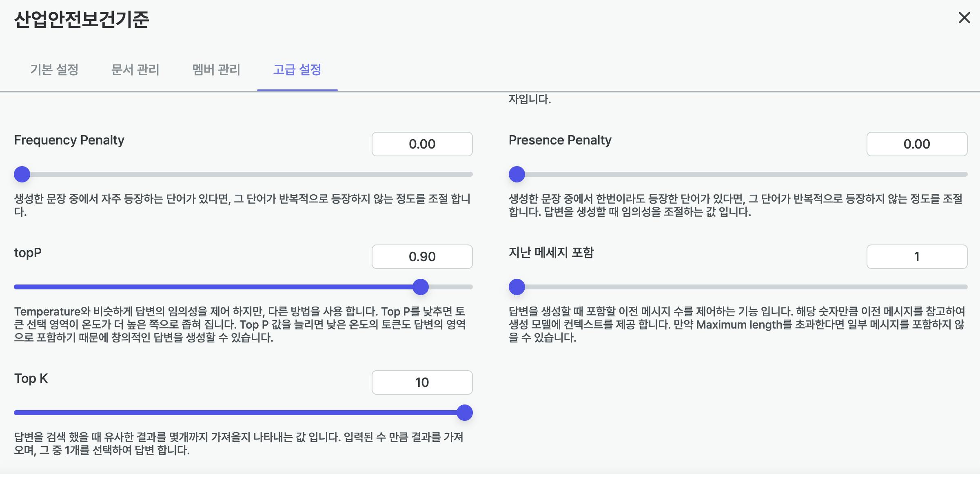Viewport: 980px width, 480px height.
Task: Open the 문서 관리 tab
Action: pyautogui.click(x=135, y=70)
